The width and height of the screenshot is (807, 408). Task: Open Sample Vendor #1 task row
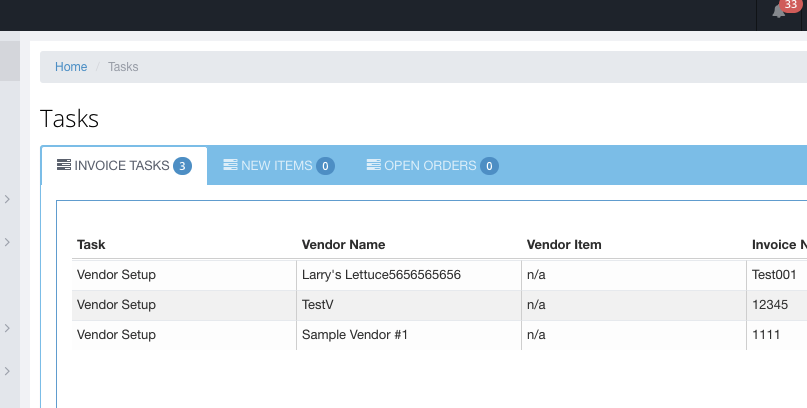(x=440, y=335)
